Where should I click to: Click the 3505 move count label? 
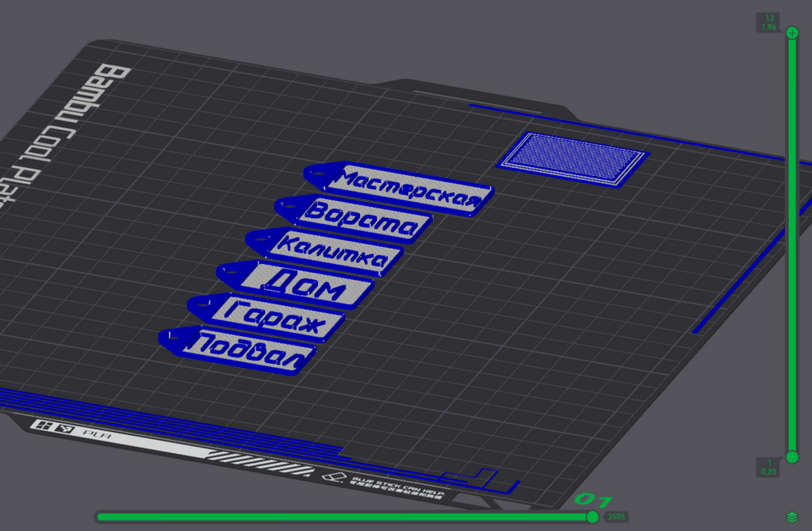(616, 517)
